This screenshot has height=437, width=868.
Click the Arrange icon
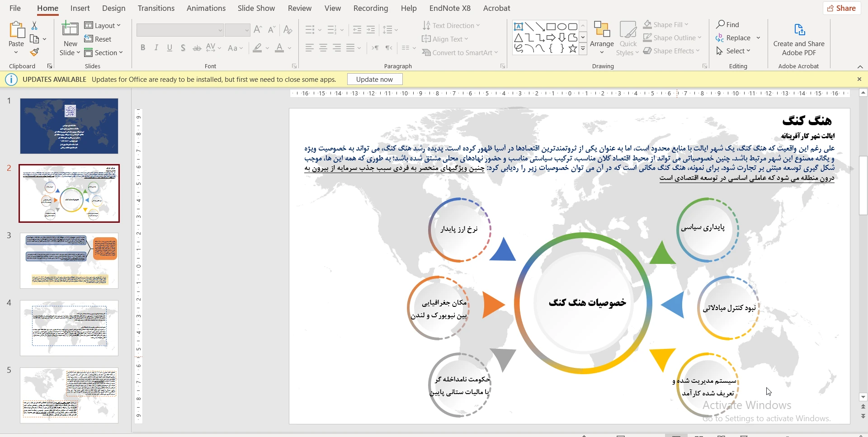602,30
